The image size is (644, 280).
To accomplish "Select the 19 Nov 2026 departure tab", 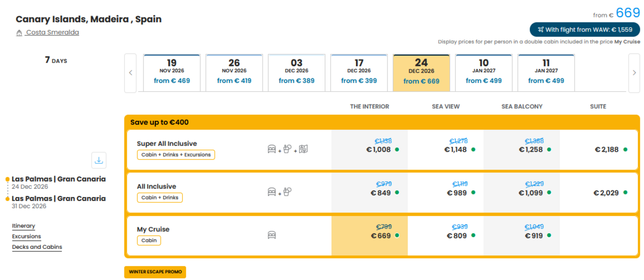I will point(172,73).
